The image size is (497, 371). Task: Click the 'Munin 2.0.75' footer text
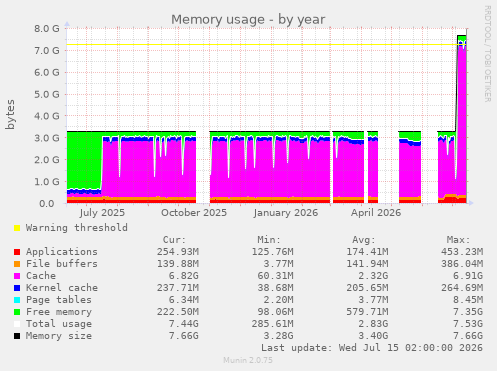tap(248, 360)
